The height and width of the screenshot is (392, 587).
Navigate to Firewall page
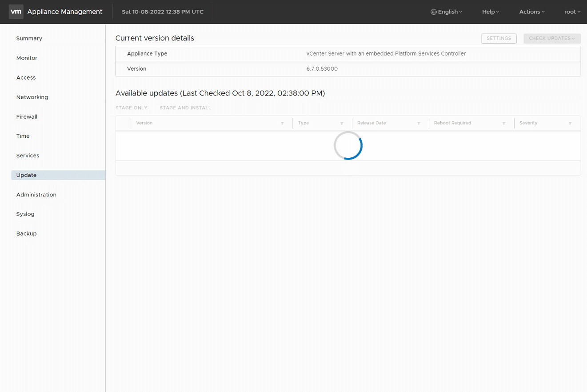(x=27, y=117)
